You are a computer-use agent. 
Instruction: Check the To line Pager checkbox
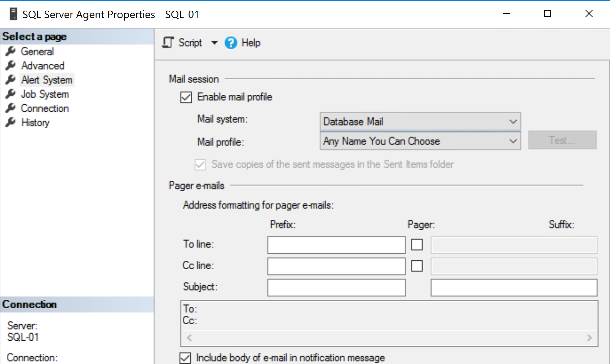(x=417, y=244)
